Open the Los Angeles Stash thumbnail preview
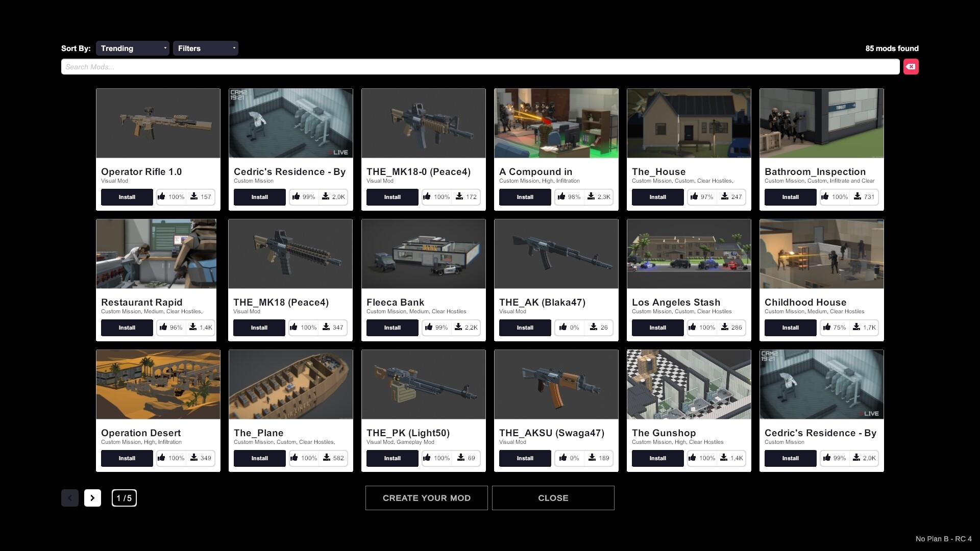This screenshot has width=980, height=551. [x=689, y=254]
